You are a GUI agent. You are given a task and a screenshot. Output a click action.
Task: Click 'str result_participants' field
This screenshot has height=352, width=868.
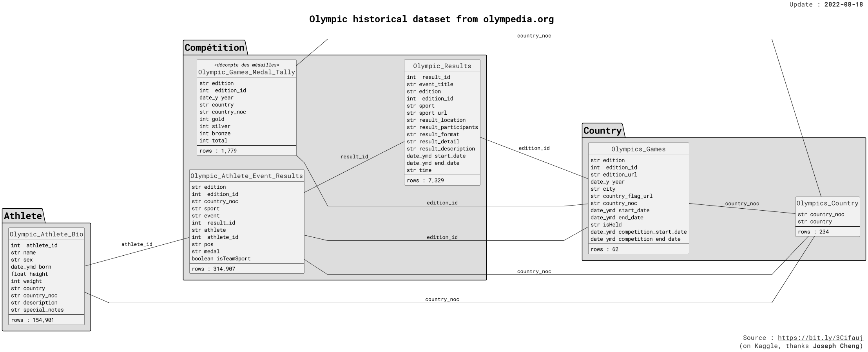click(x=442, y=127)
